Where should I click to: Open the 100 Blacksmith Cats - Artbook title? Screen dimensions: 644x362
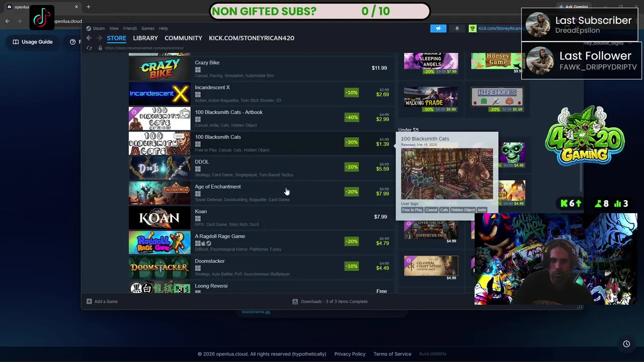pos(228,112)
